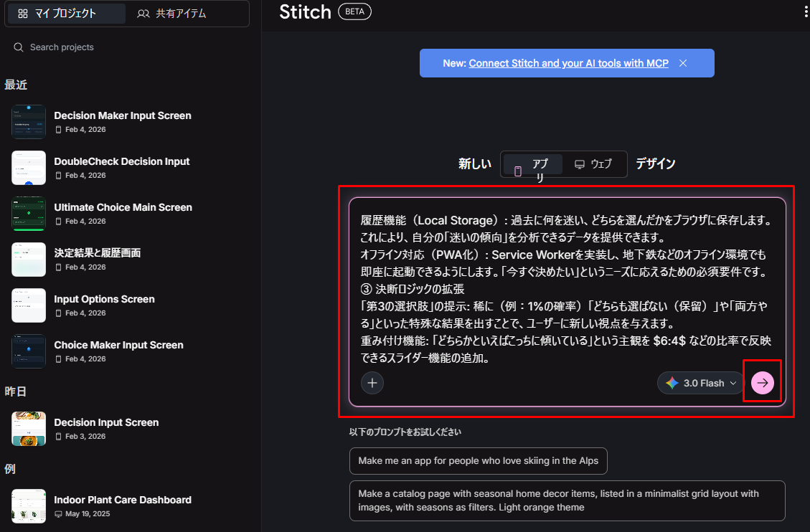This screenshot has height=532, width=810.
Task: Open the 3.0 Flash model dropdown
Action: (702, 383)
